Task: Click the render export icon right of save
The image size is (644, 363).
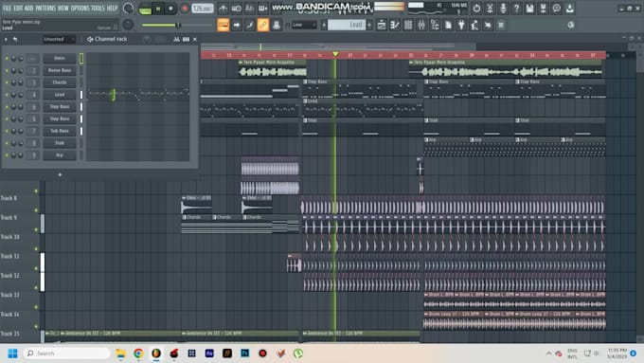Action: [543, 9]
